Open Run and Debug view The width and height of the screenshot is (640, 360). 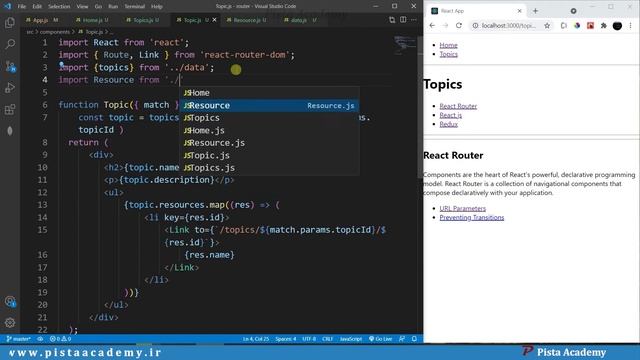click(x=10, y=88)
